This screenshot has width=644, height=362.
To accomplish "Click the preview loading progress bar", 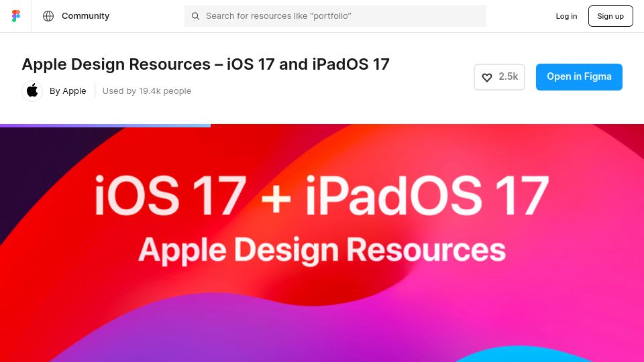I will click(x=105, y=125).
